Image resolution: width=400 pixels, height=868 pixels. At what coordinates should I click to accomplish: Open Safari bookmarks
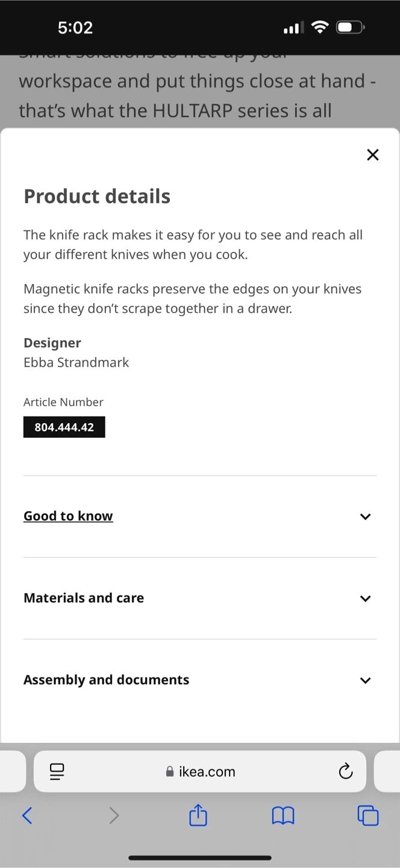[283, 816]
